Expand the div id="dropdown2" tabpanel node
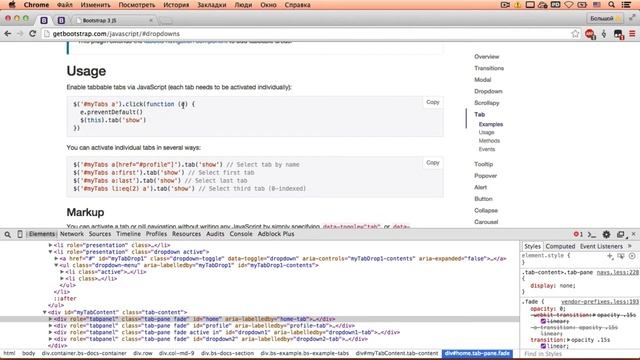Image resolution: width=640 pixels, height=360 pixels. [x=51, y=339]
